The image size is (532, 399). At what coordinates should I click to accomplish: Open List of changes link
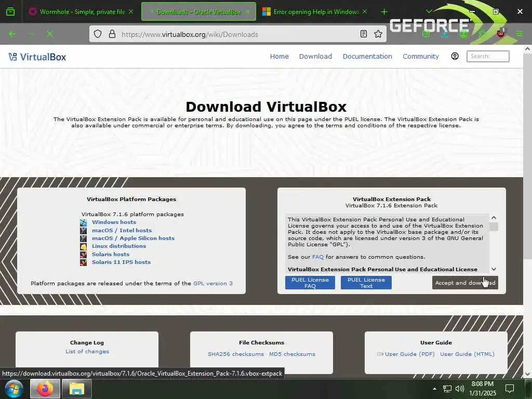pyautogui.click(x=87, y=352)
